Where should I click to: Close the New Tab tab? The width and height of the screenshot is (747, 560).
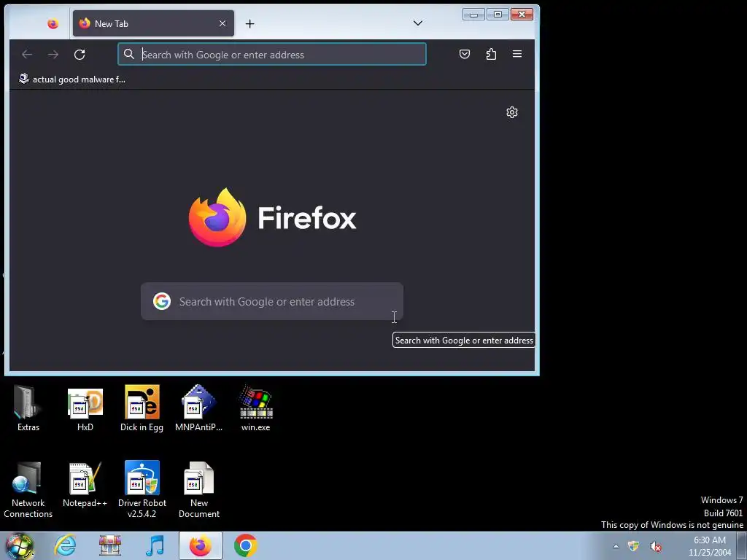pyautogui.click(x=222, y=23)
